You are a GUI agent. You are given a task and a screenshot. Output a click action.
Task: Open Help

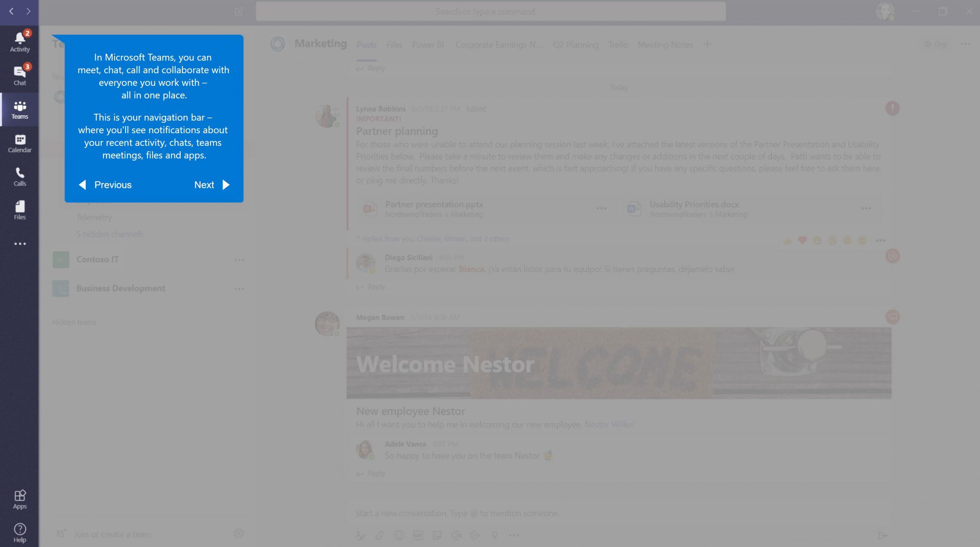tap(20, 532)
